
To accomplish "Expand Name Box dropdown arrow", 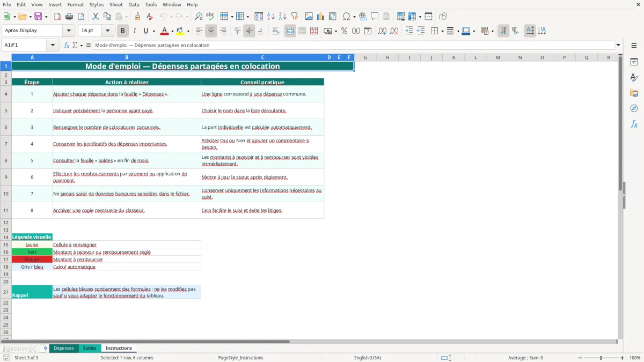I will pyautogui.click(x=53, y=45).
